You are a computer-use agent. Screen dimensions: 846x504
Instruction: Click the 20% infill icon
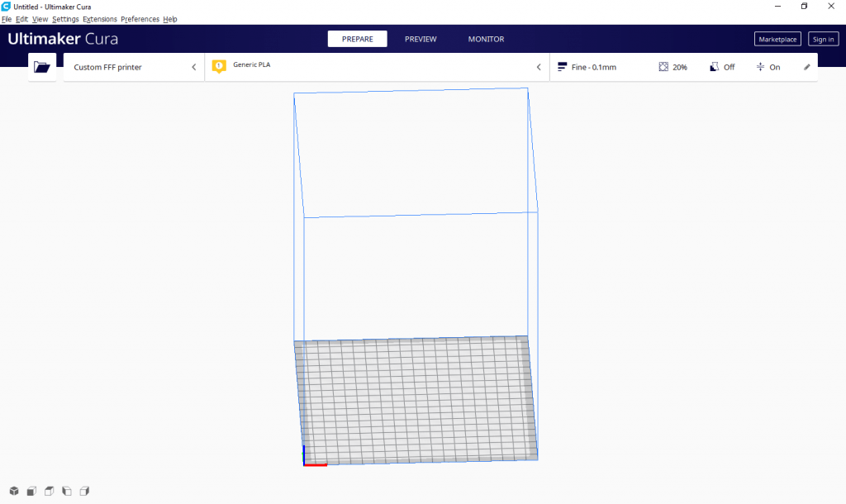[x=663, y=67]
